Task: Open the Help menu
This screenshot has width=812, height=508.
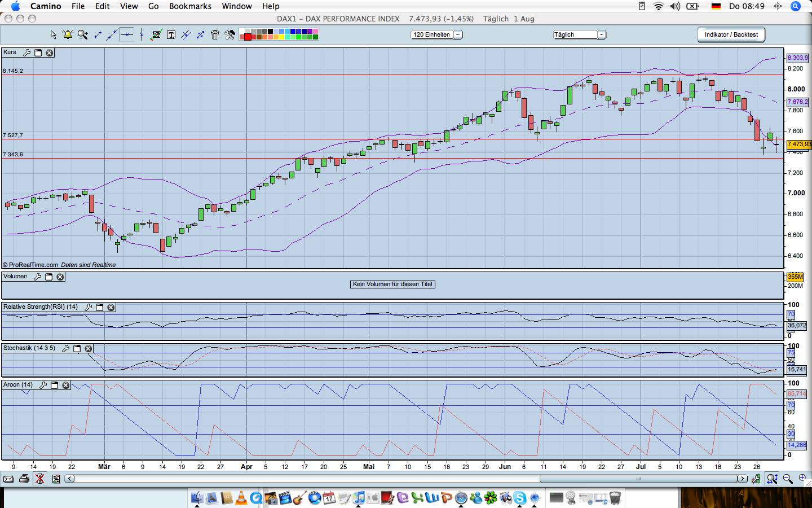Action: click(271, 6)
